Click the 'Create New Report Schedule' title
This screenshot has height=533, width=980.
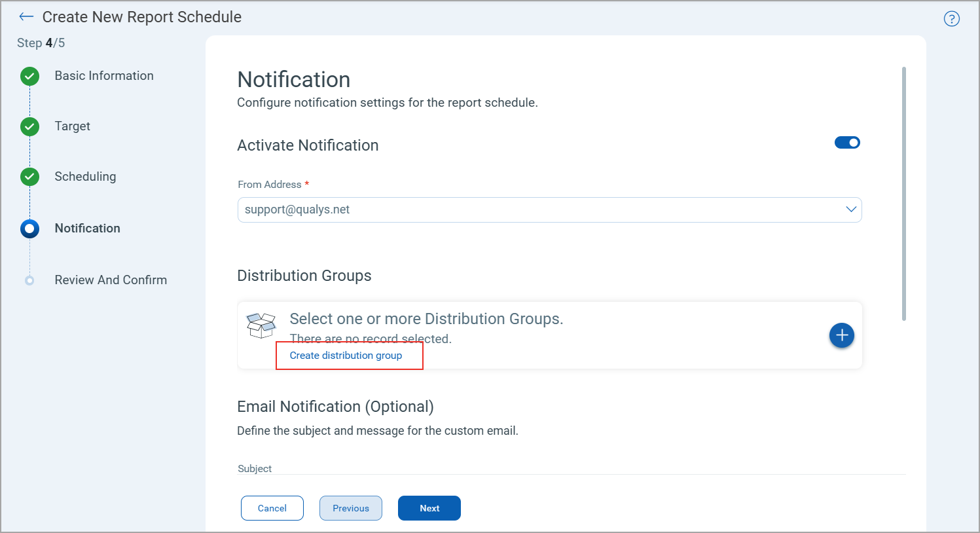point(142,17)
